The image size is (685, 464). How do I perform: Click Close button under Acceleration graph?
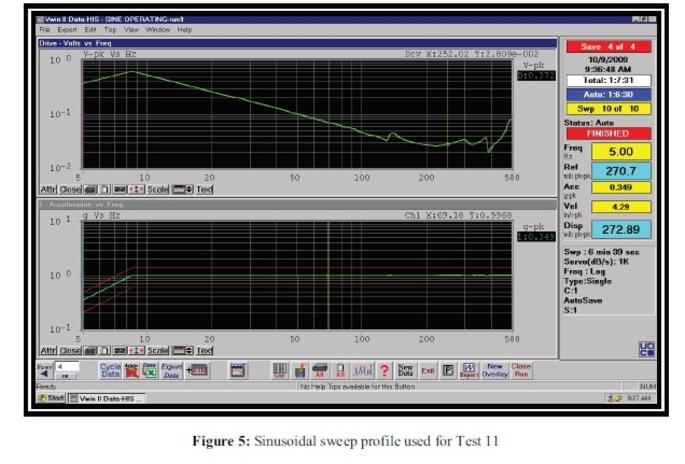tap(70, 351)
